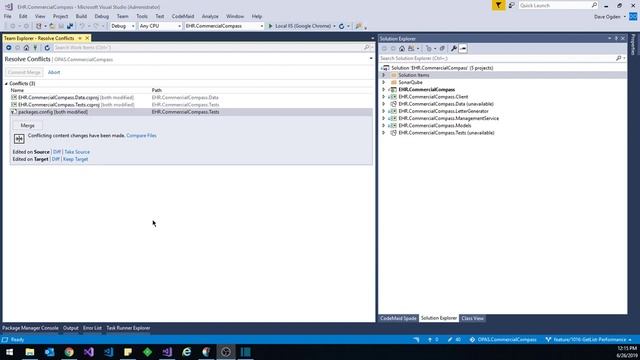
Task: Click the Search Solution Explorer input field
Action: click(x=498, y=58)
